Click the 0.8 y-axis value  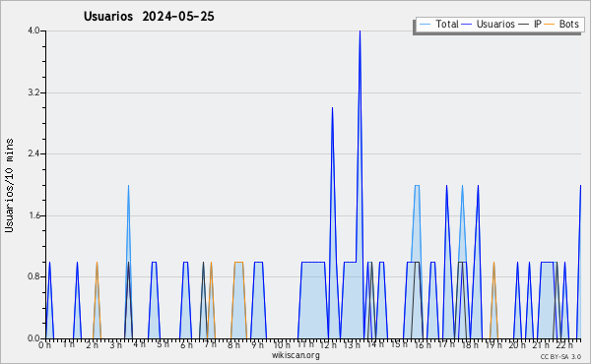click(33, 277)
